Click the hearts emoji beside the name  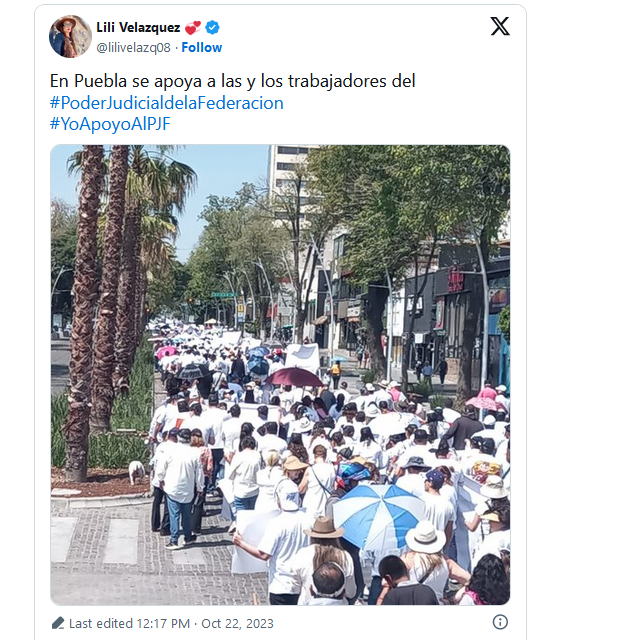click(193, 28)
